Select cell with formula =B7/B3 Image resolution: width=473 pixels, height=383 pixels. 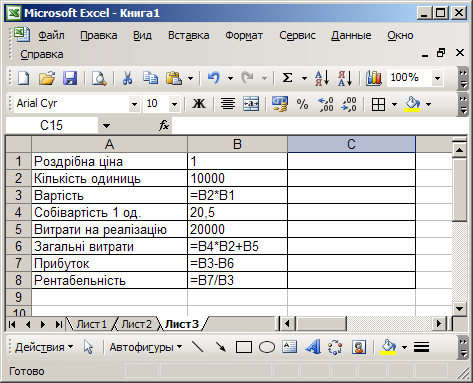(237, 280)
